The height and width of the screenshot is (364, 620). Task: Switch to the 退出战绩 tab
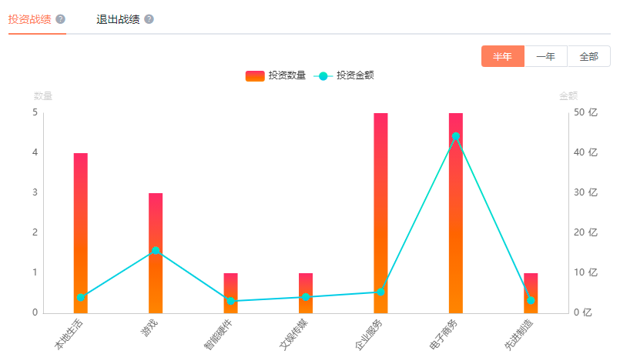[118, 19]
